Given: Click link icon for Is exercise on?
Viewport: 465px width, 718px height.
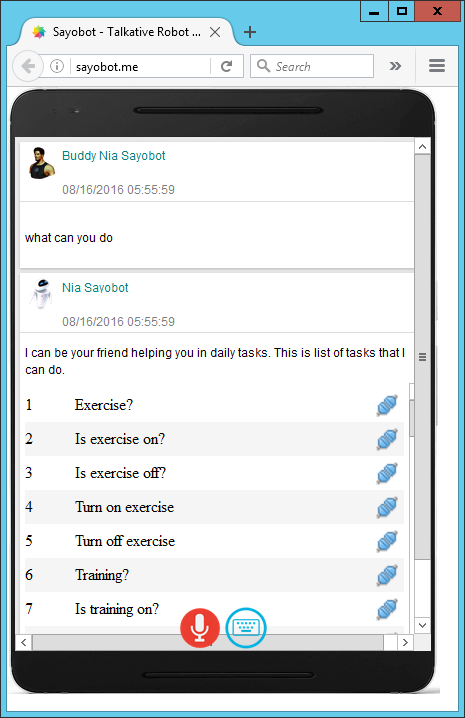Looking at the screenshot, I should pos(387,439).
